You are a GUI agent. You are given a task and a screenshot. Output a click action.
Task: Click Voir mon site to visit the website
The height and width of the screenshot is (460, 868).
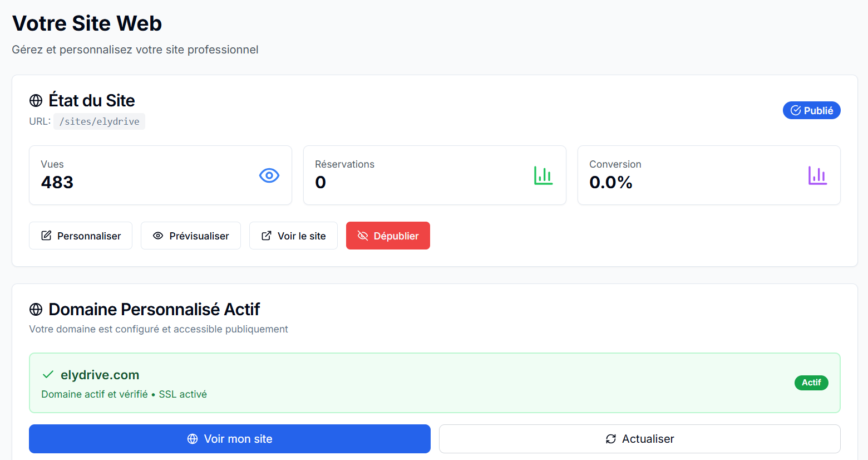229,439
